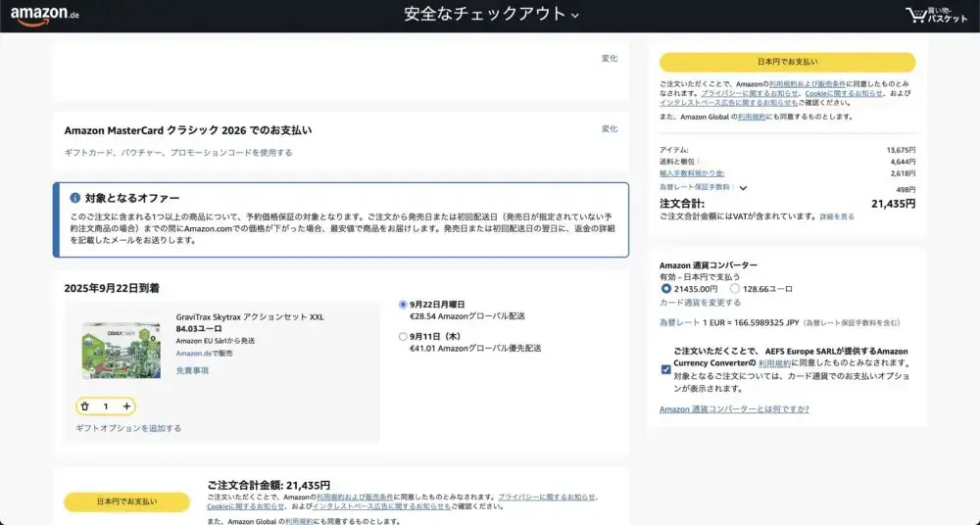Click the GraviTrax Skytrax アクションセット XXL title
The width and height of the screenshot is (980, 525).
250,317
